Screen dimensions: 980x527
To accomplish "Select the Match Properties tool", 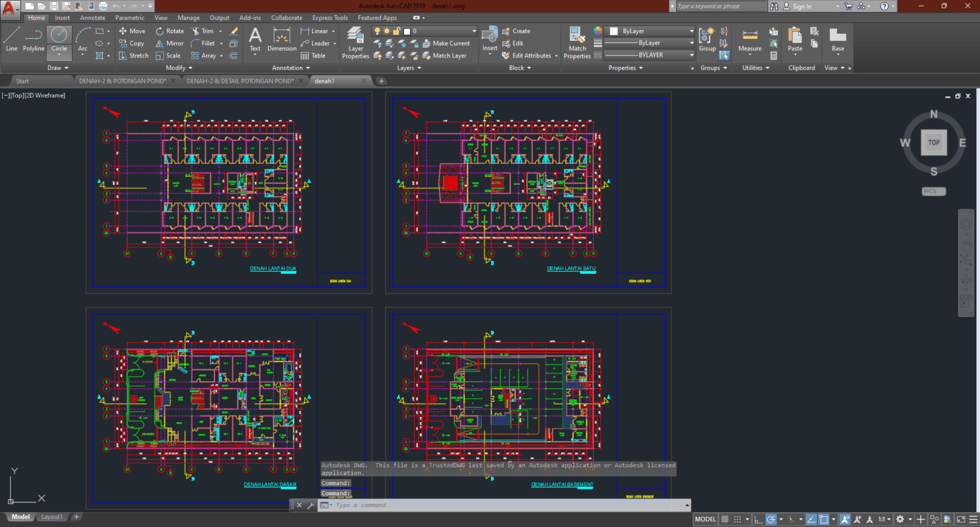I will pyautogui.click(x=577, y=40).
